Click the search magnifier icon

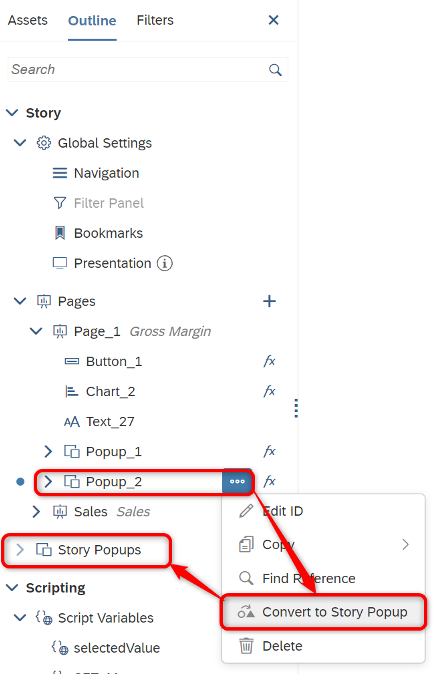point(275,70)
